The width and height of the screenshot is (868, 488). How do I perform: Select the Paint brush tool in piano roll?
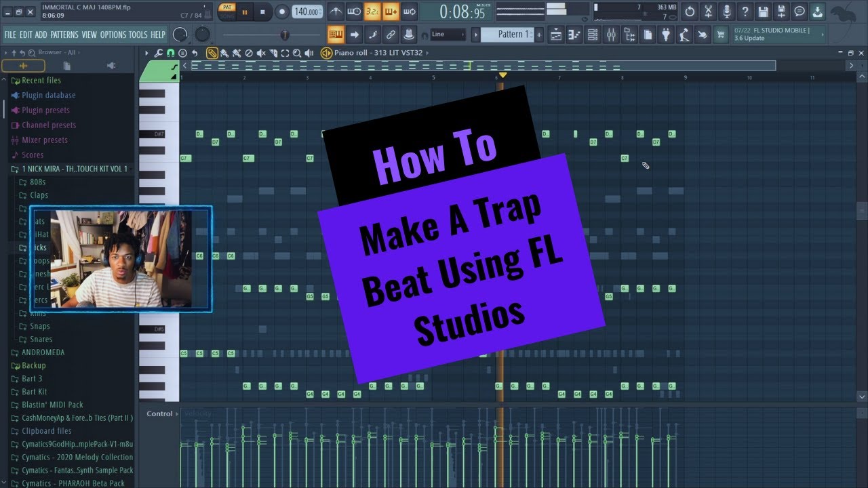coord(224,53)
